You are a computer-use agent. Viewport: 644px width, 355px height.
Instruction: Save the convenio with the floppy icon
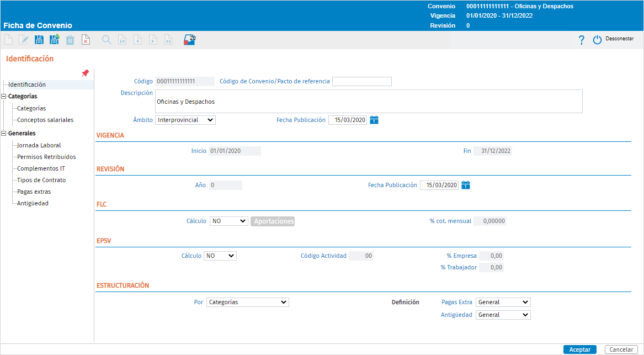(39, 40)
